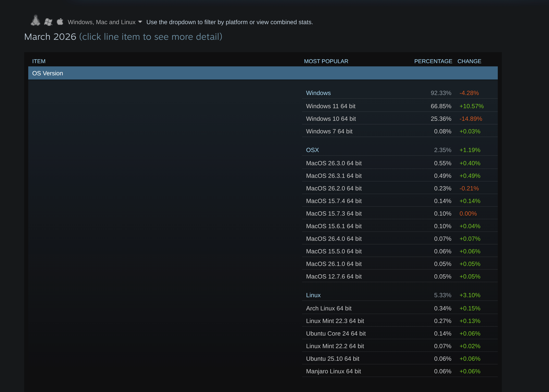This screenshot has width=549, height=392.
Task: Select the Linux Mint 22.3 64 bit row
Action: pyautogui.click(x=335, y=321)
